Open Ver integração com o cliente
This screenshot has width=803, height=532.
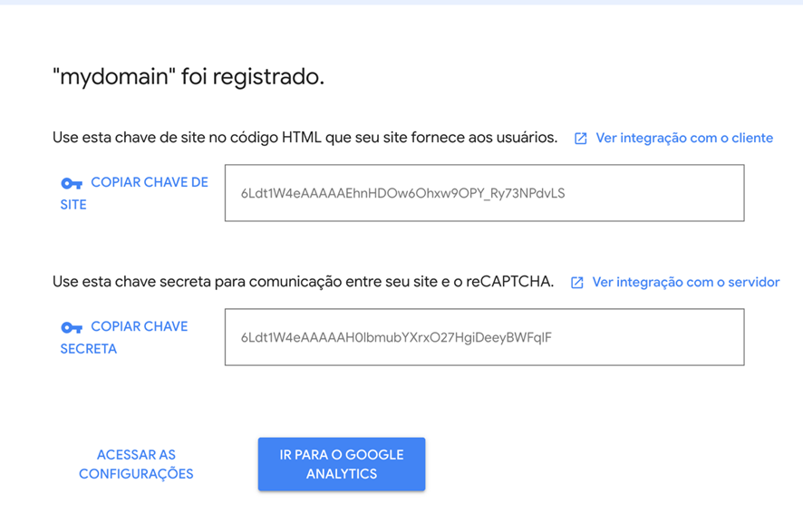coord(684,137)
